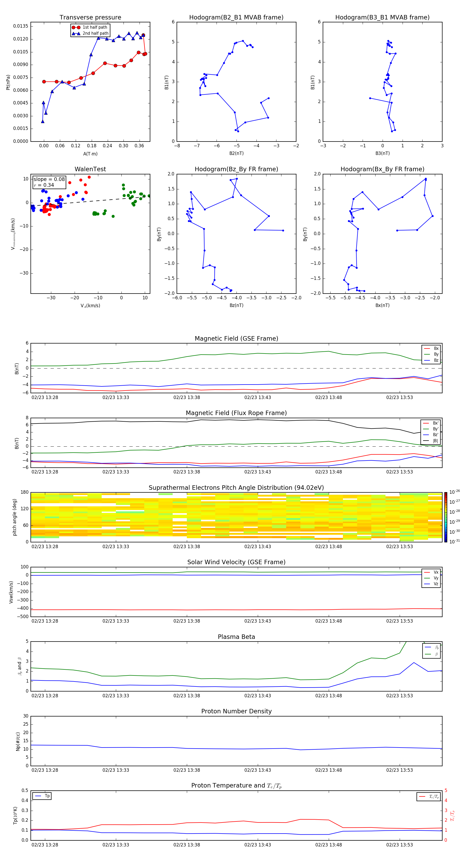
Task: Select By' in the Flux Rope legend
Action: [431, 429]
